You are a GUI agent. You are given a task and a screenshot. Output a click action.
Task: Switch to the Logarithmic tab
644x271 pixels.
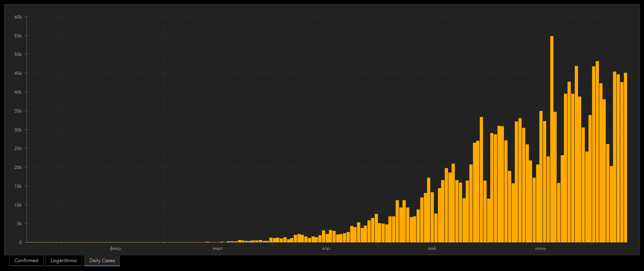[64, 261]
